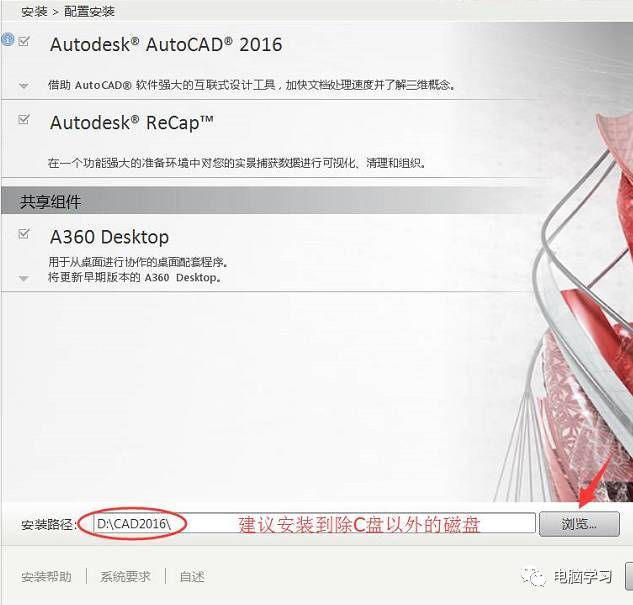Click the 配置安装 breadcrumb item
This screenshot has height=605, width=633.
pos(89,12)
